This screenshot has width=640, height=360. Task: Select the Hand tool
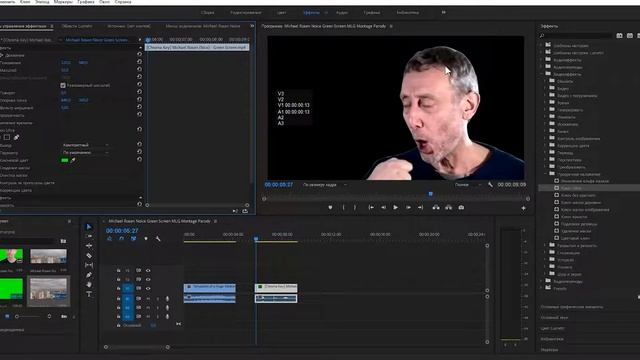[89, 284]
